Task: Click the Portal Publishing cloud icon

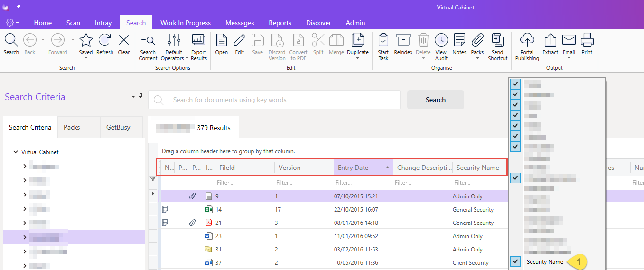Action: tap(527, 40)
